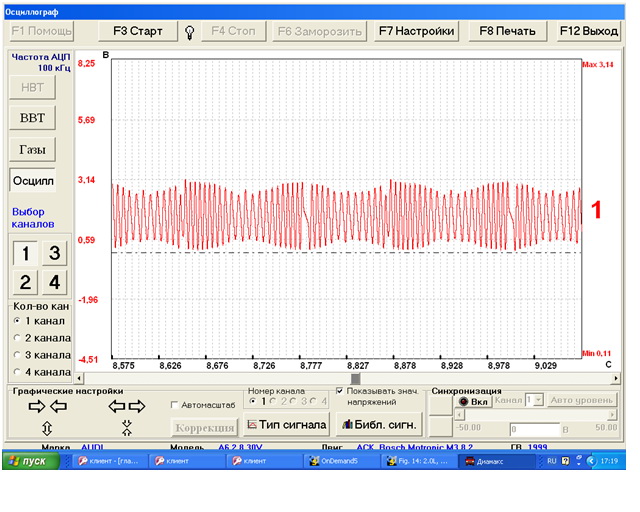Select channel 2 button
640x512 pixels.
tap(25, 282)
